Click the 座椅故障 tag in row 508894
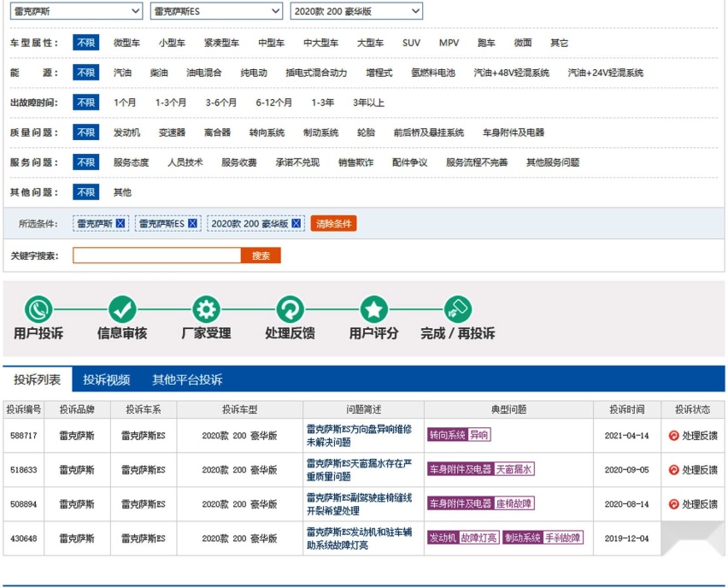The height and width of the screenshot is (588, 728). (514, 503)
